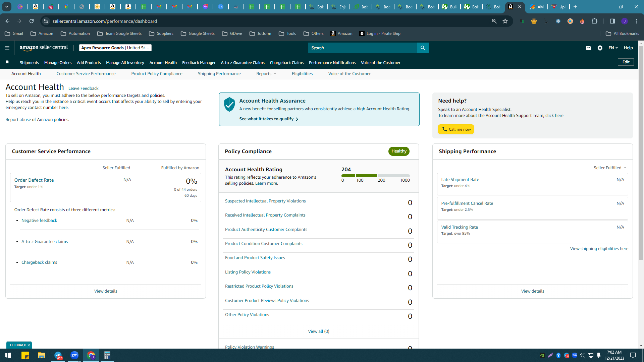Screen dimensions: 644x362
Task: Open Sticky Notes from the taskbar
Action: click(x=25, y=355)
